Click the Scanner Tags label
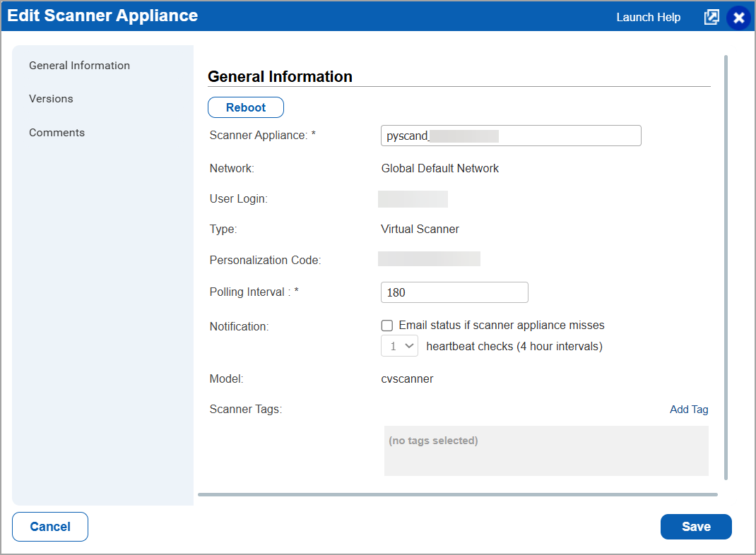 [245, 410]
